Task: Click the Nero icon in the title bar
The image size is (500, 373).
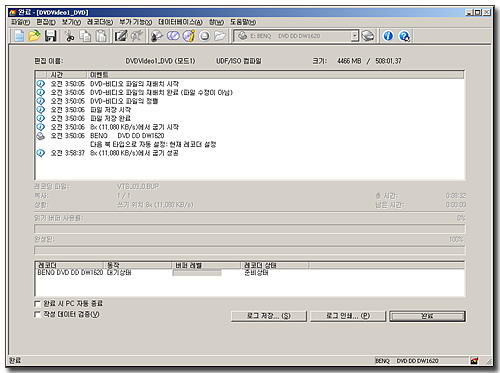Action: (13, 12)
